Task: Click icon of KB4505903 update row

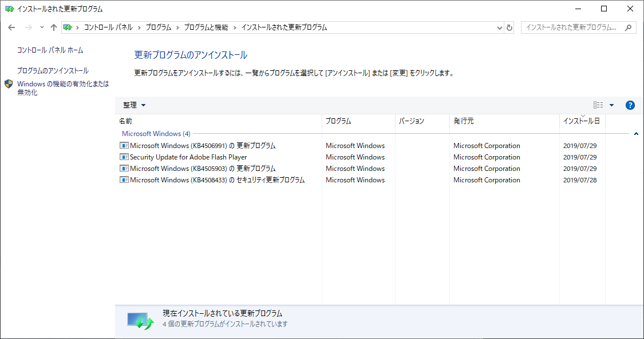Action: click(124, 169)
